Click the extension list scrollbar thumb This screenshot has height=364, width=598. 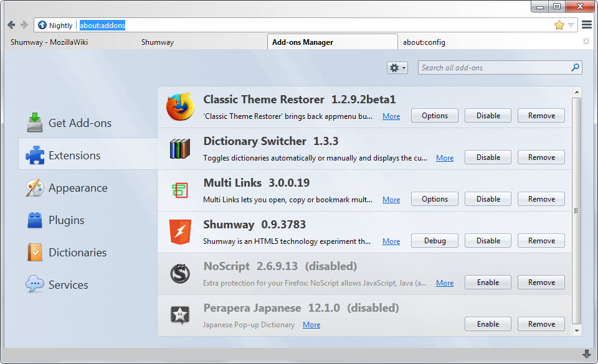[x=577, y=210]
